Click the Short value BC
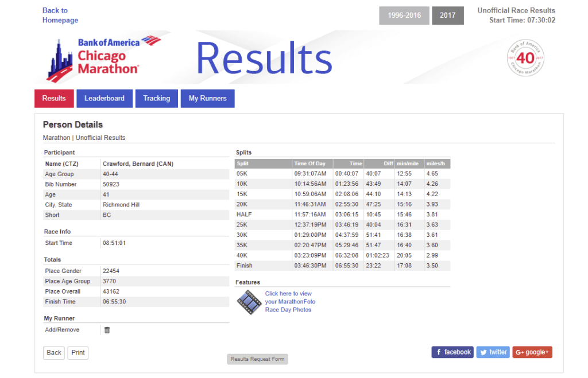Image resolution: width=588 pixels, height=378 pixels. pyautogui.click(x=107, y=215)
